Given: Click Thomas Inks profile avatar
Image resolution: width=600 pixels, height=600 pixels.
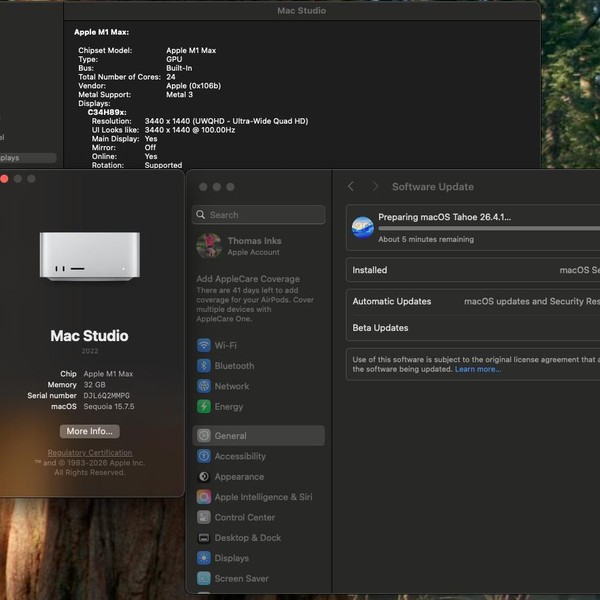Looking at the screenshot, I should pos(209,246).
